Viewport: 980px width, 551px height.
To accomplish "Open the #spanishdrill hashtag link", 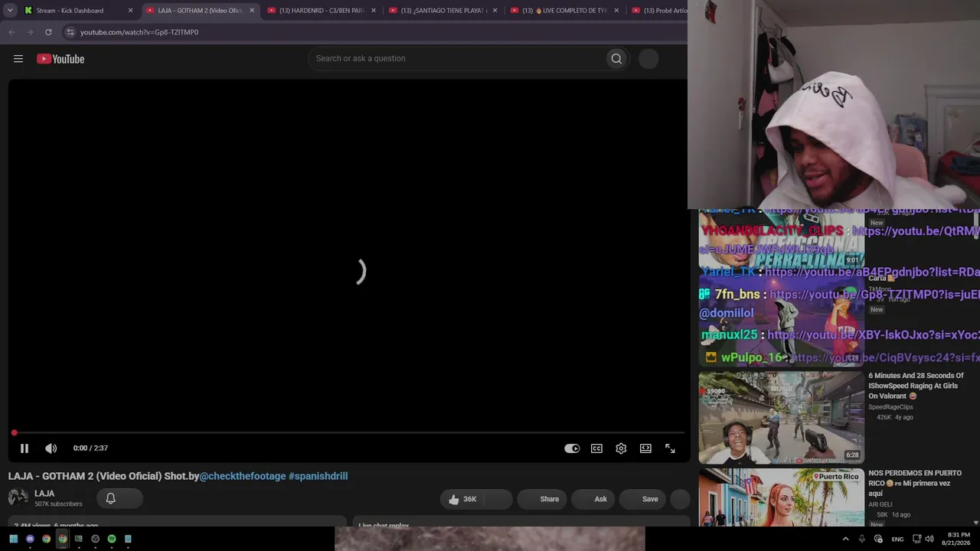I will 318,476.
